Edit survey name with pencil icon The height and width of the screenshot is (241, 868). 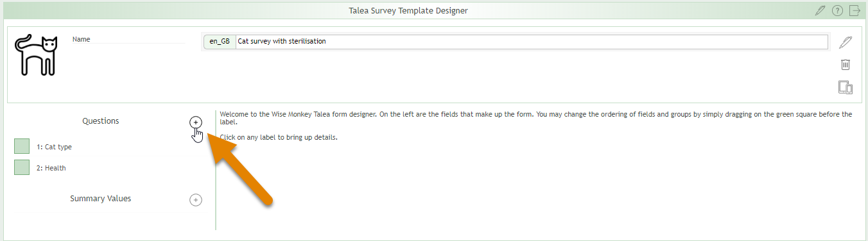(x=846, y=42)
